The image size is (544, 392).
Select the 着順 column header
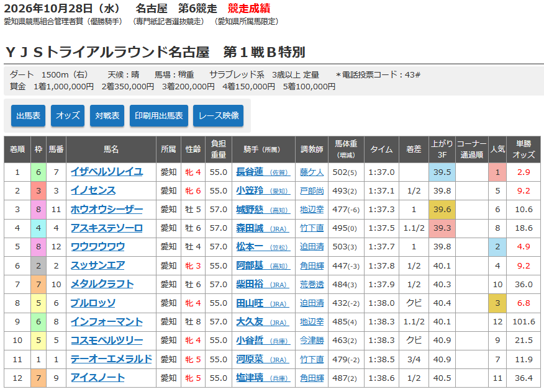coord(17,149)
